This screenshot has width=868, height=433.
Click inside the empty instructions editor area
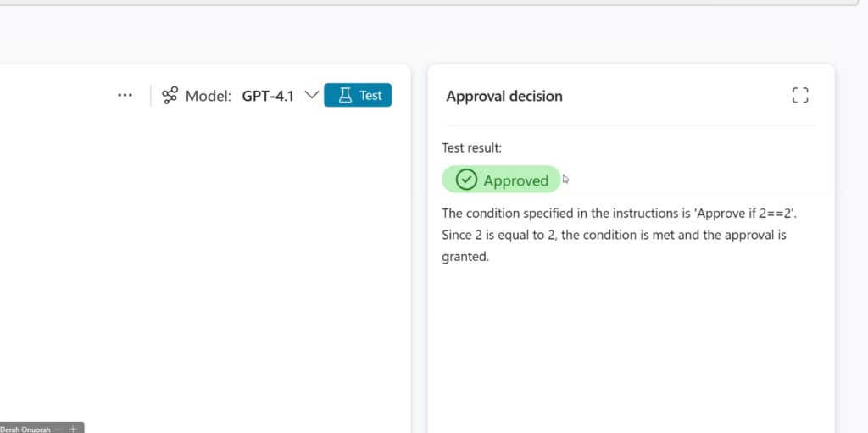pyautogui.click(x=203, y=254)
